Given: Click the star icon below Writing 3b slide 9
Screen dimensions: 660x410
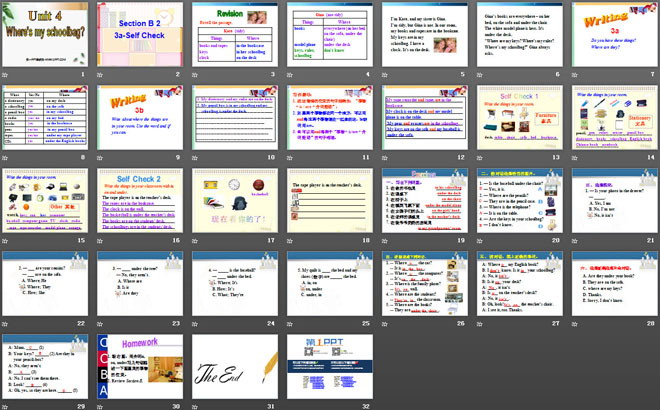Looking at the screenshot, I should pos(101,158).
